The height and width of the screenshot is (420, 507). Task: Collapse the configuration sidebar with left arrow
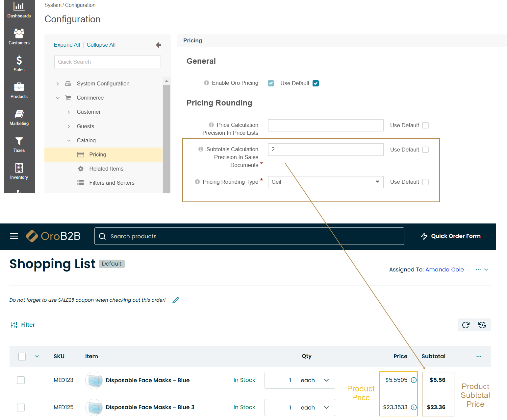[x=159, y=45]
